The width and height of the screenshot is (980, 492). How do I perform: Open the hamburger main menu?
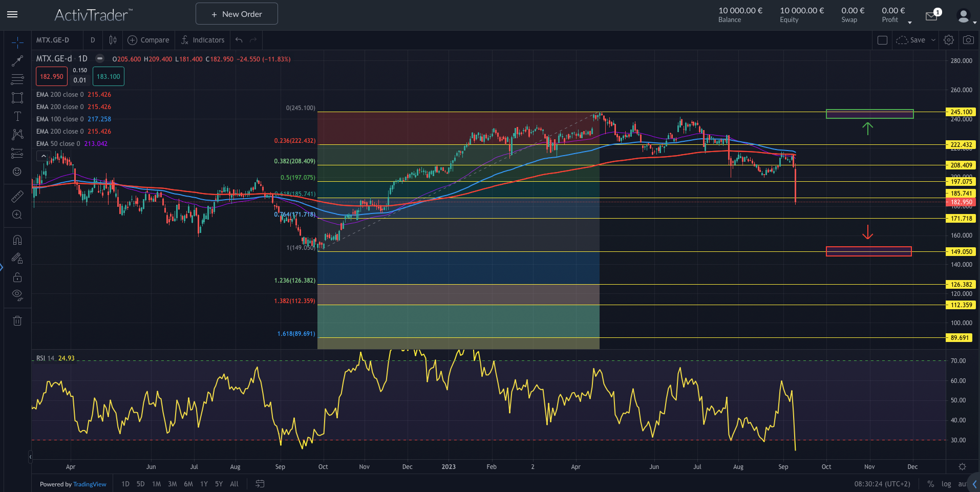pyautogui.click(x=12, y=14)
